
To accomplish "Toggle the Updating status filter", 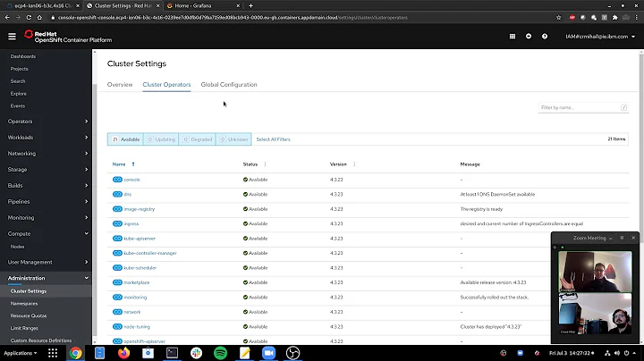I will pos(161,139).
